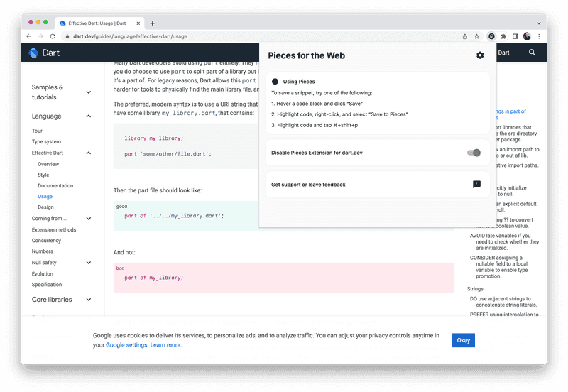568x392 pixels.
Task: Open Type system in the sidebar
Action: coord(46,141)
